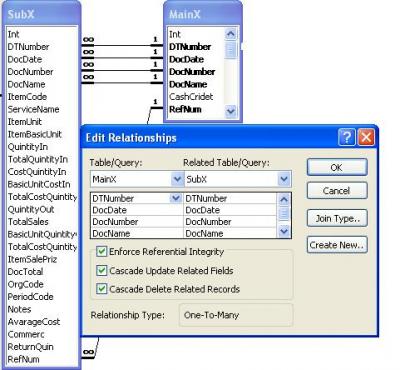Open the Join Type options
This screenshot has height=370, width=400.
337,218
